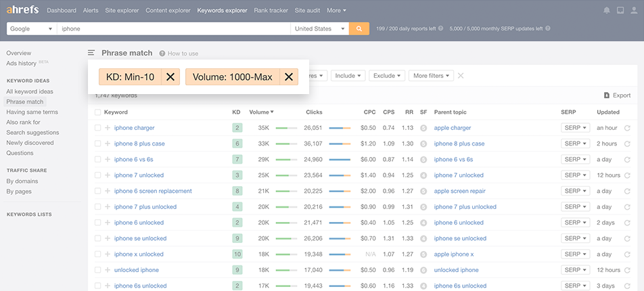Screen dimensions: 644x291
Task: Go to Site explorer in top menu
Action: [x=122, y=11]
